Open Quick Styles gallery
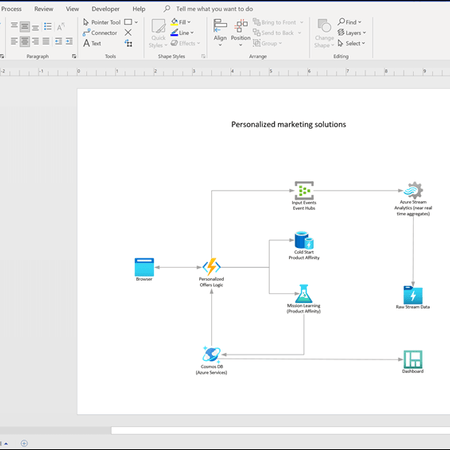The width and height of the screenshot is (450, 450). (158, 33)
